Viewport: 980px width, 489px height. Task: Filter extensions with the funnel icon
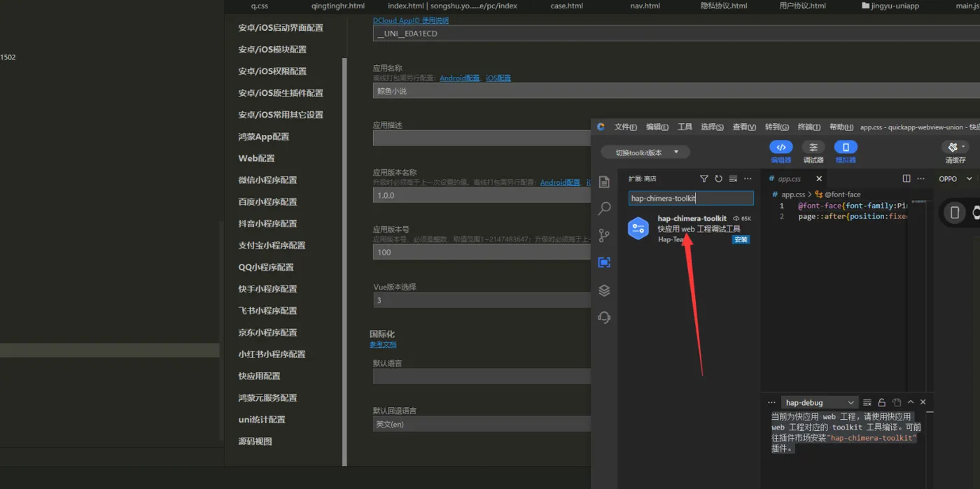point(704,179)
